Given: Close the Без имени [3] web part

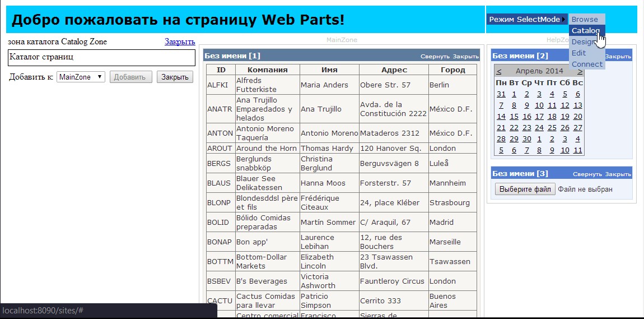Looking at the screenshot, I should pyautogui.click(x=618, y=174).
